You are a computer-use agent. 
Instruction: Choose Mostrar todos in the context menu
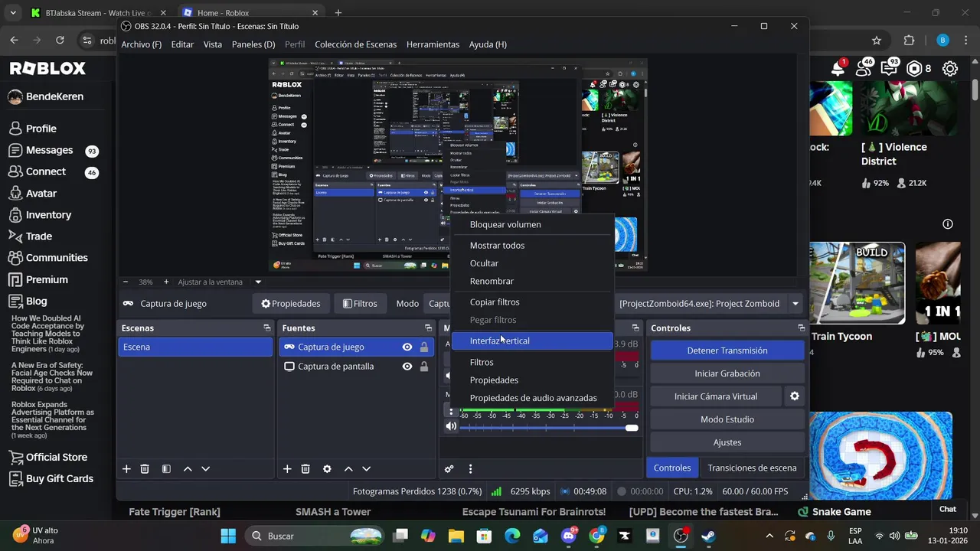532,246
